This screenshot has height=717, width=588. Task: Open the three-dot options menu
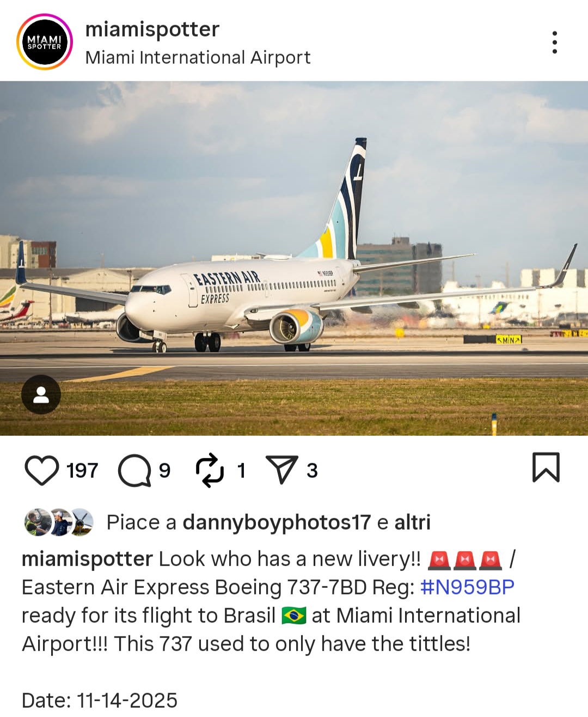click(554, 42)
